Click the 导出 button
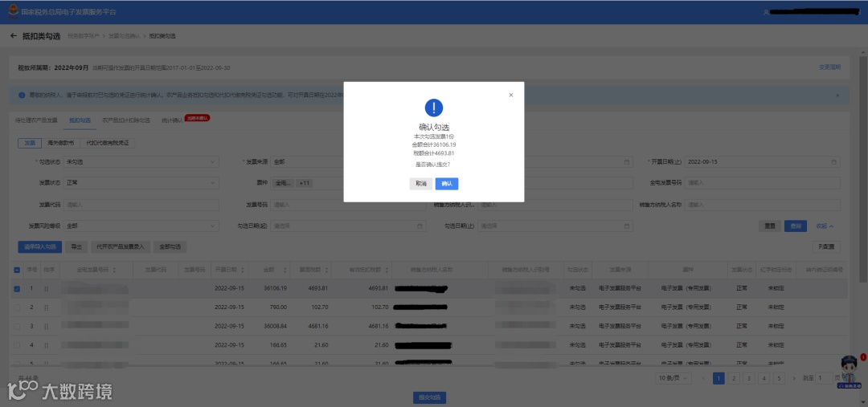This screenshot has height=407, width=868. 76,246
